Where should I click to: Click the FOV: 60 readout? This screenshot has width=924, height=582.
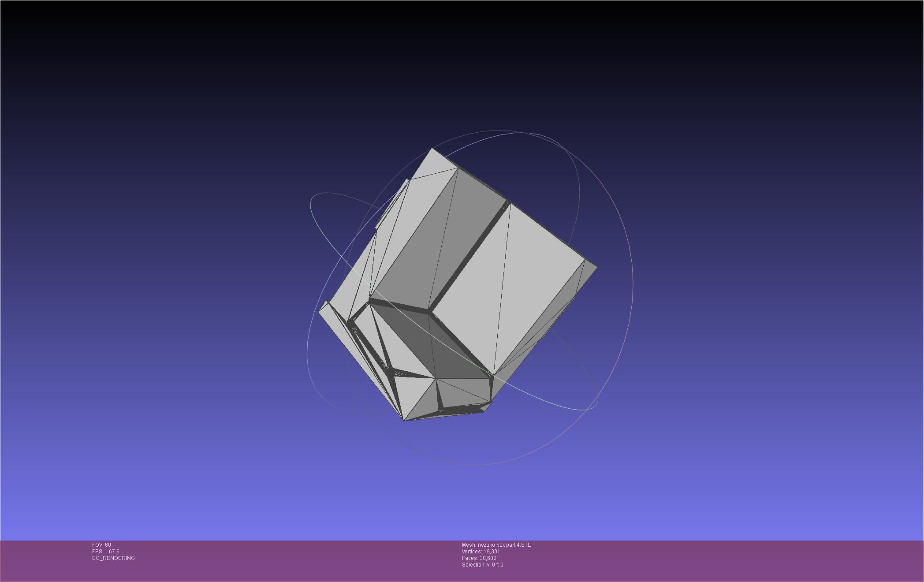tap(101, 545)
